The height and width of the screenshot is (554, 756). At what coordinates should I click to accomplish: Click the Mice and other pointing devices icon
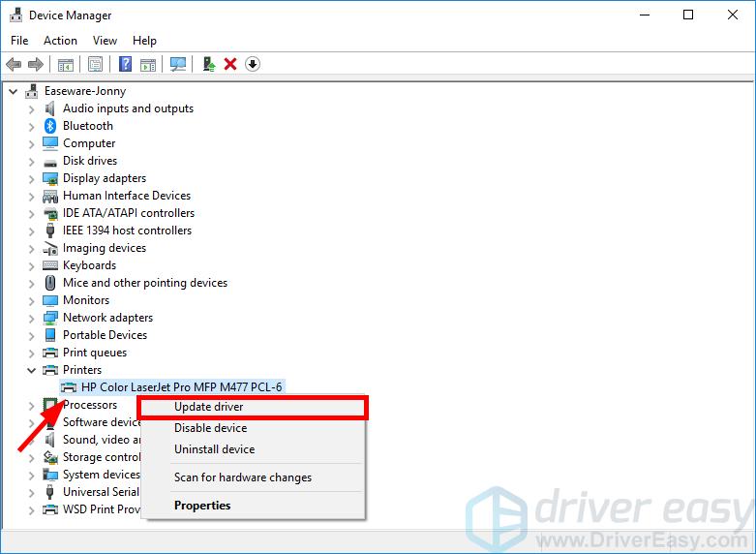point(50,283)
